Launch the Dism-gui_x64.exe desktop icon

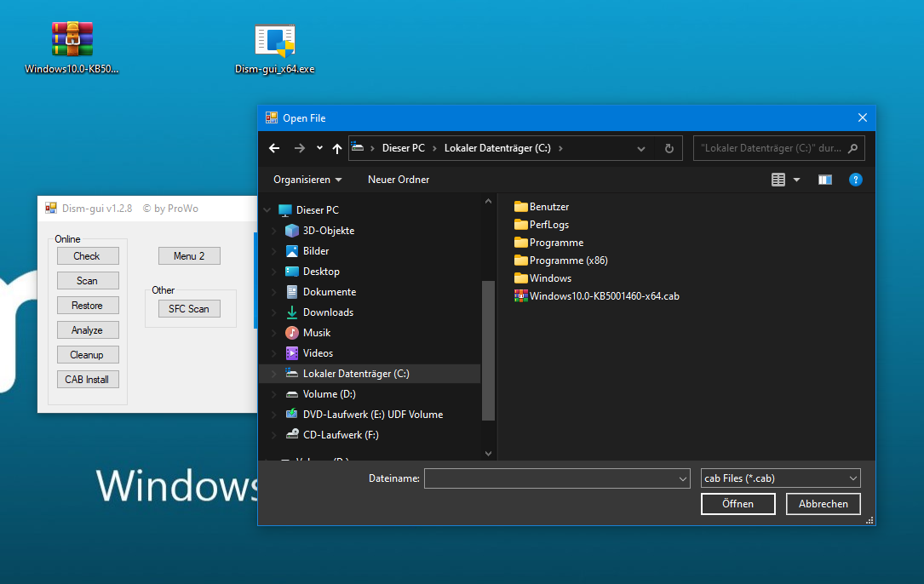click(274, 49)
